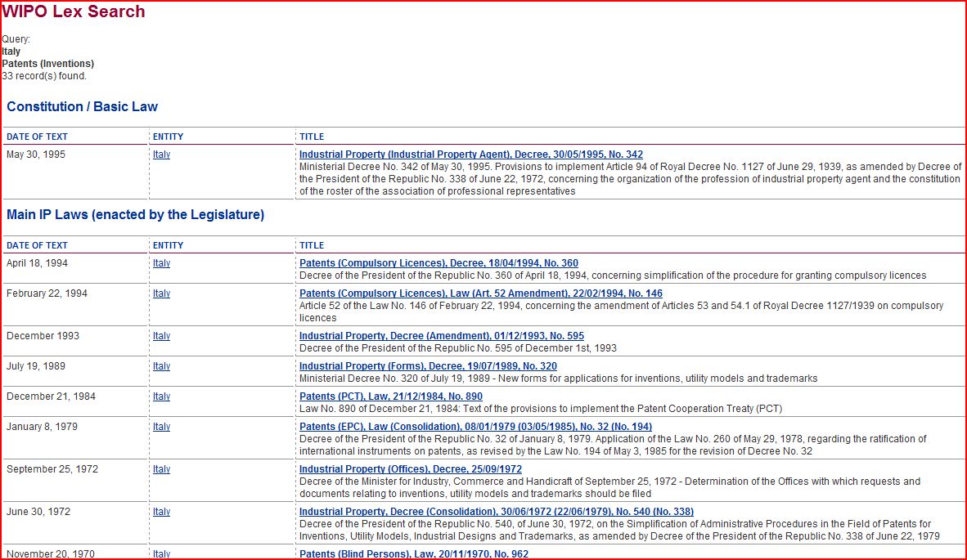Click the Italy link in the November 20, 1970 row

(x=162, y=553)
